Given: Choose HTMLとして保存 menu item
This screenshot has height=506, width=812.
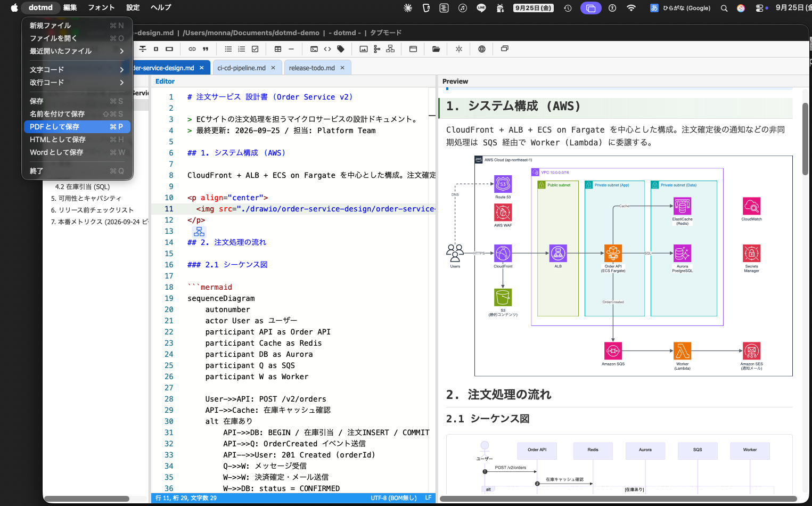Looking at the screenshot, I should (77, 140).
